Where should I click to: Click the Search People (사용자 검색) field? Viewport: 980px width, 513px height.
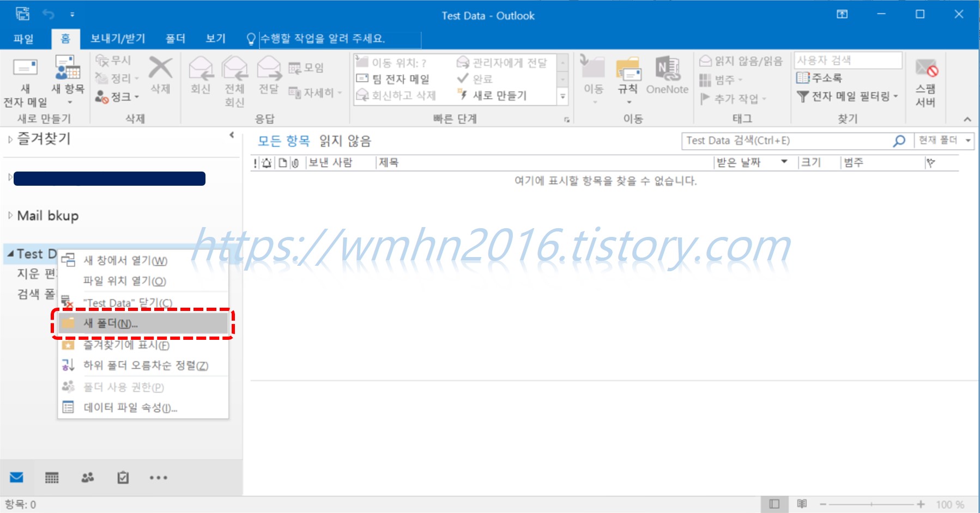point(848,60)
